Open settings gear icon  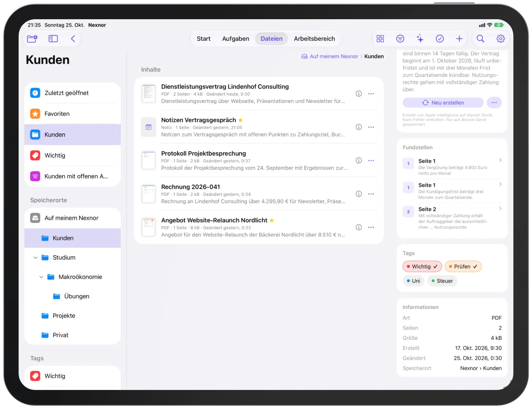click(500, 39)
